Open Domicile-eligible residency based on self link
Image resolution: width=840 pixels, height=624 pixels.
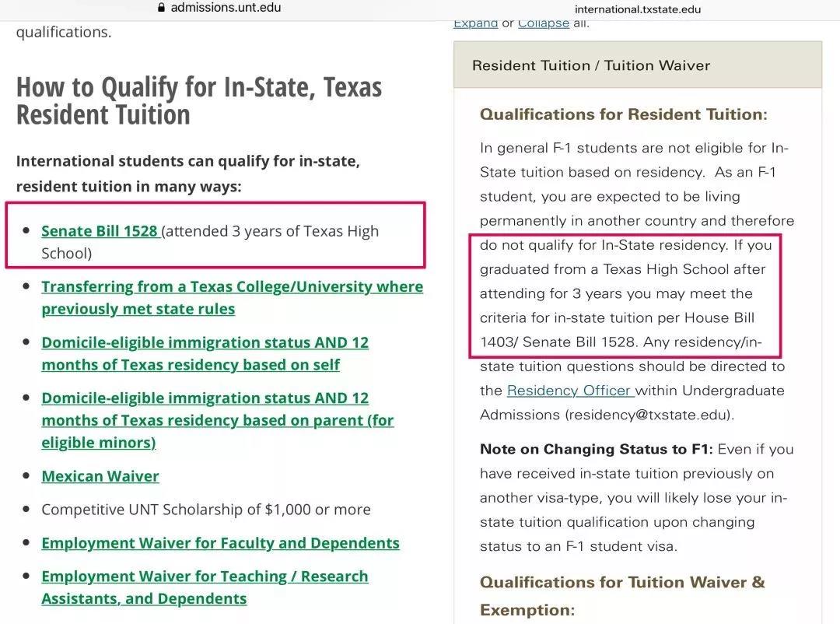205,353
